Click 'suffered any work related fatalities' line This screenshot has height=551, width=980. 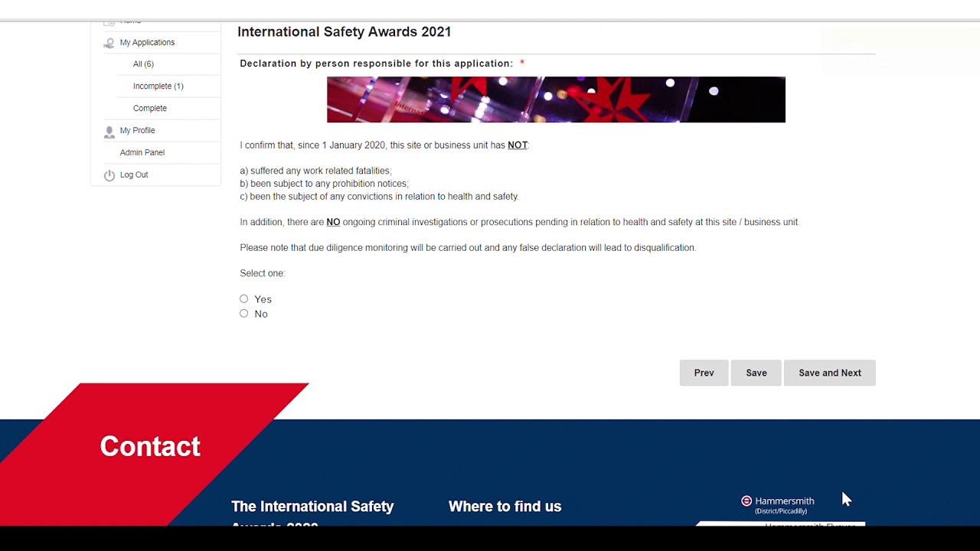click(315, 171)
